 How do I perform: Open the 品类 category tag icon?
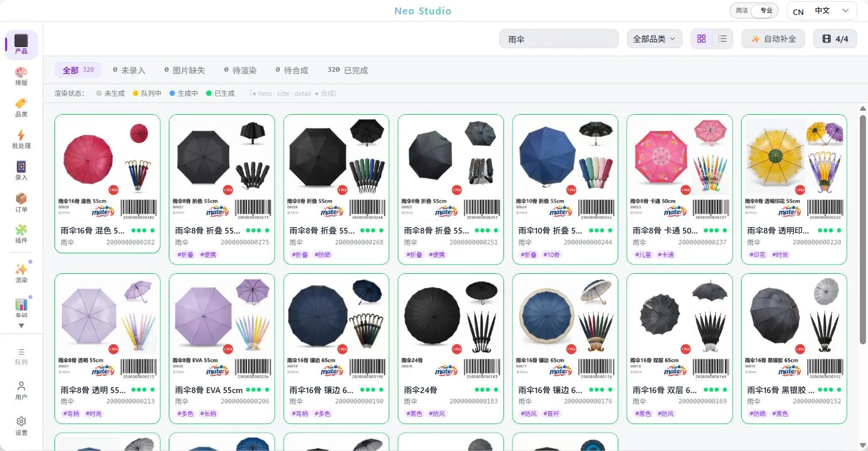[21, 108]
